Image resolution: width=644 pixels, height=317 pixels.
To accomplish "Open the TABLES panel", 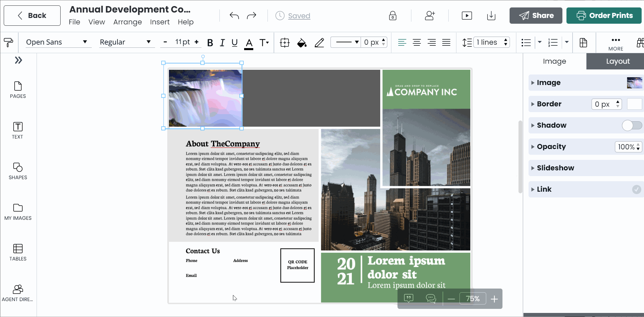I will 18,252.
